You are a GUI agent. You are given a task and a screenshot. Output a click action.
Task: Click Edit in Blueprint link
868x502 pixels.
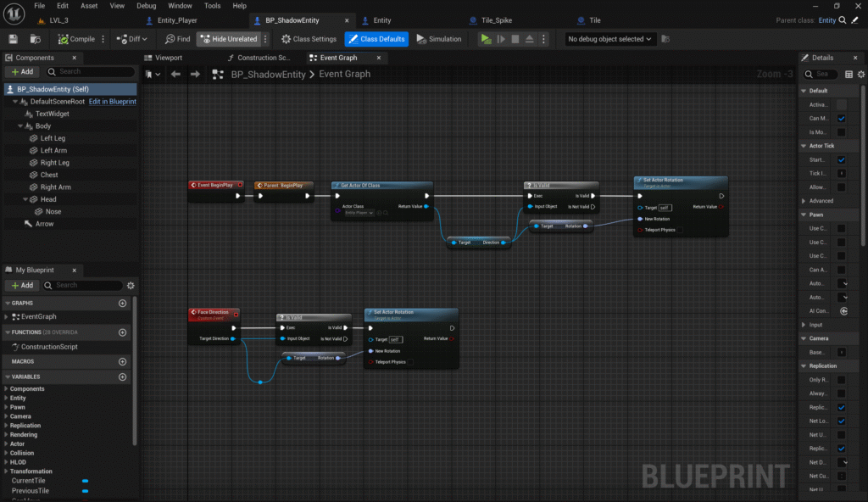point(113,102)
